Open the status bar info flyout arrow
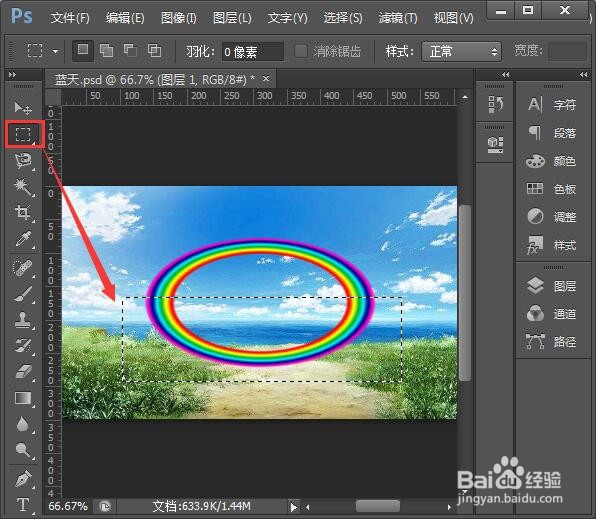 pos(293,507)
